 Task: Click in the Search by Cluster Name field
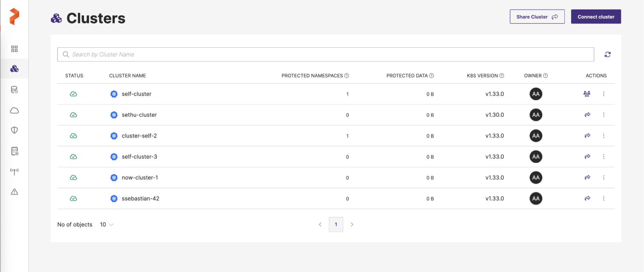tap(326, 54)
